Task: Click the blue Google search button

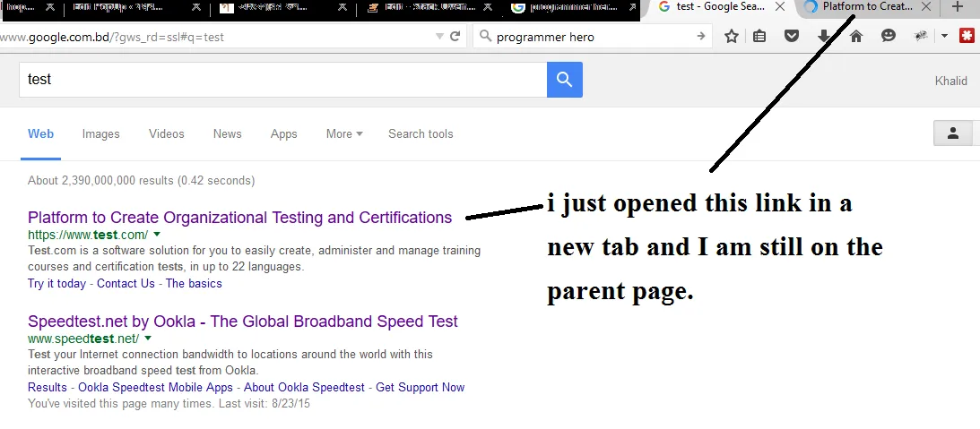Action: 564,80
